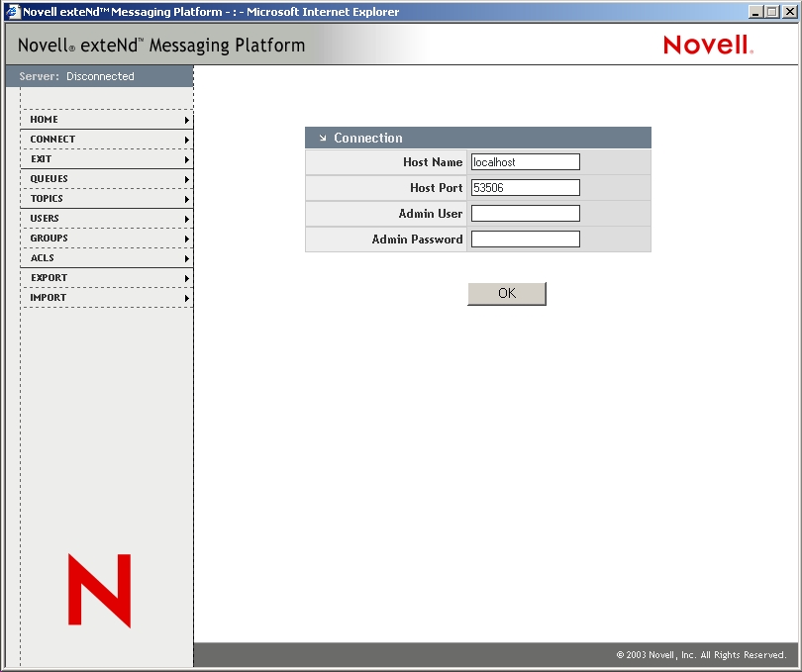Expand the arrow next to ACLS

pos(187,258)
